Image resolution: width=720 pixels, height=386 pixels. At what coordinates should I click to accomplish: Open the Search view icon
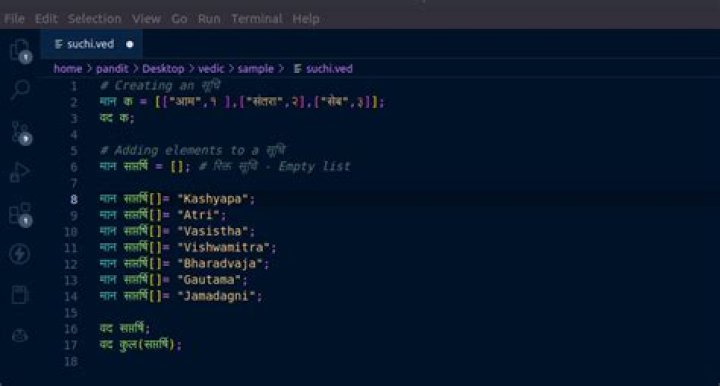click(x=20, y=89)
